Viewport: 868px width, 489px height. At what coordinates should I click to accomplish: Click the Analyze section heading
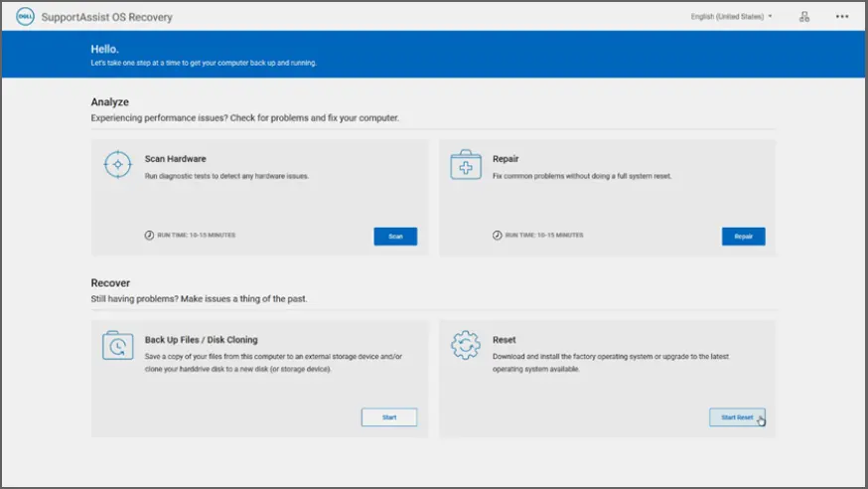pos(109,102)
